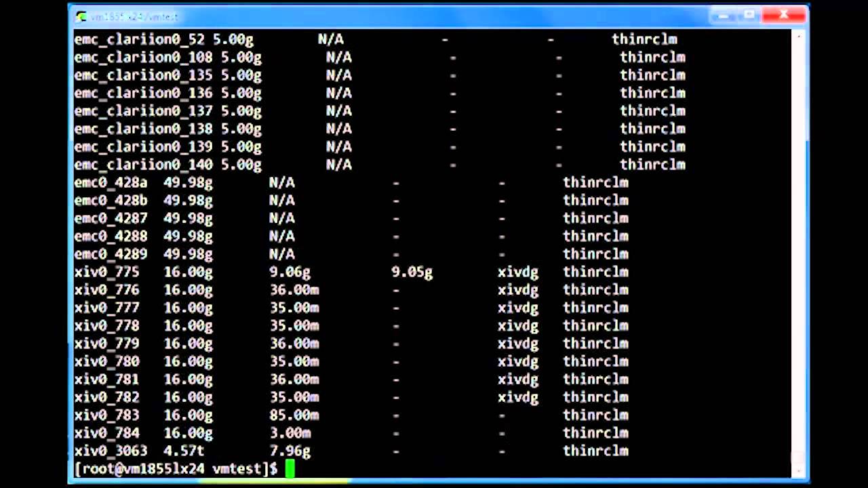Maximize the terminal window

click(x=749, y=15)
